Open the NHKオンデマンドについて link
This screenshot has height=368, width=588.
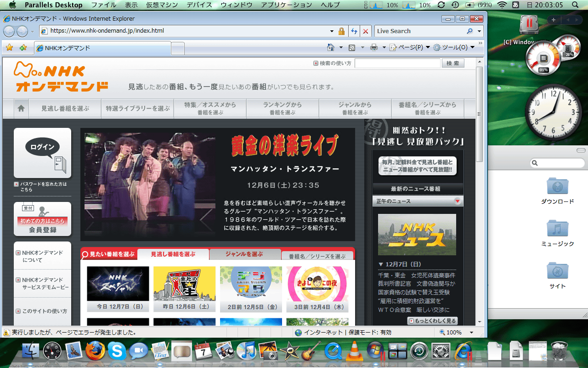pos(43,256)
